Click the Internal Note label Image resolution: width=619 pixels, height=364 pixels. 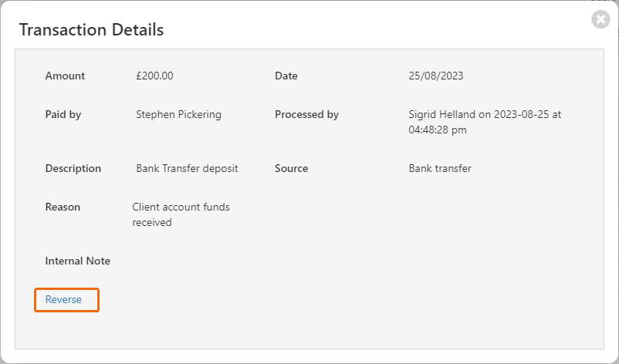tap(78, 261)
